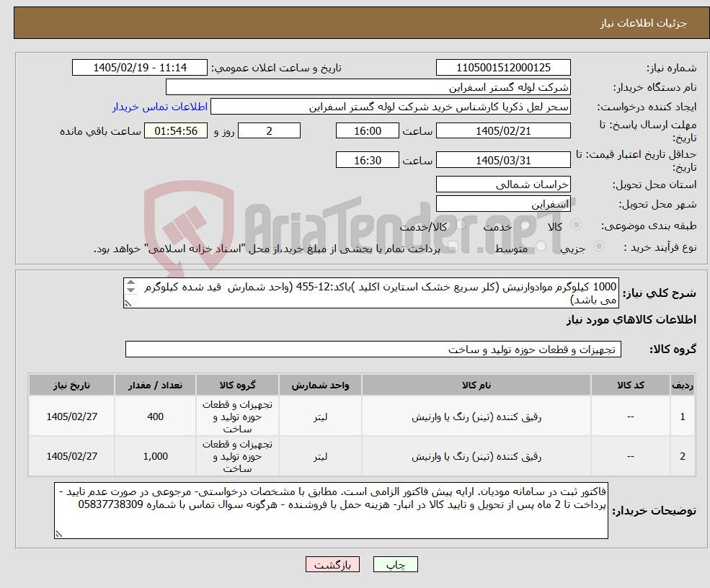This screenshot has width=710, height=588.
Task: Click the جزئیات اطلاعات نیاز page title
Action: 644,23
